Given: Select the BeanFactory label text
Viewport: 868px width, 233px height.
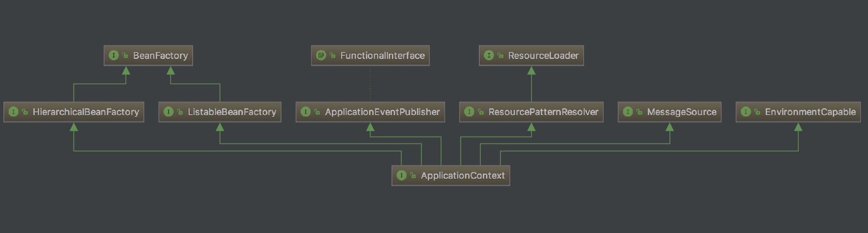Looking at the screenshot, I should pos(160,56).
